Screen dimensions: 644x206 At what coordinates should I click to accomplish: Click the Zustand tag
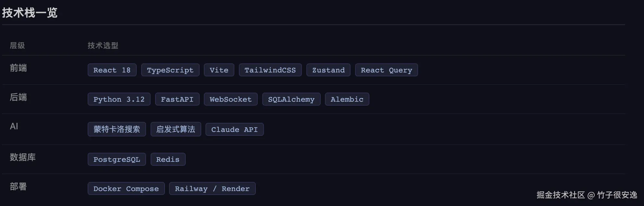coord(328,70)
